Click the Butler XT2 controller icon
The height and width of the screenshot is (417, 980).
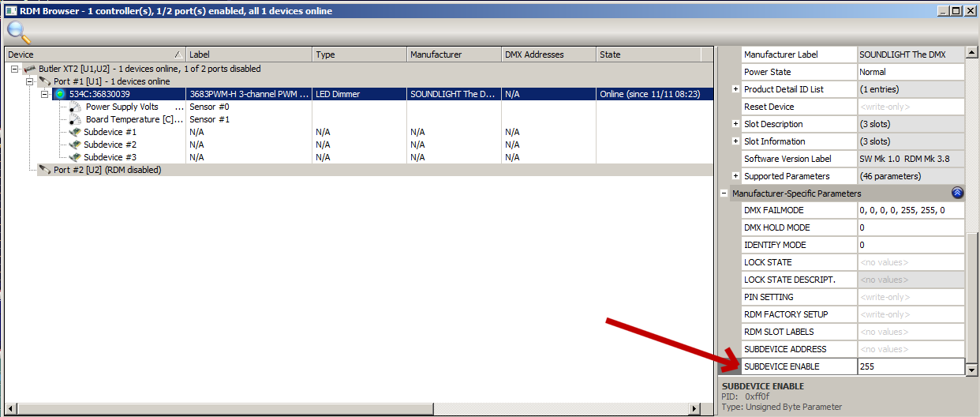click(x=31, y=69)
